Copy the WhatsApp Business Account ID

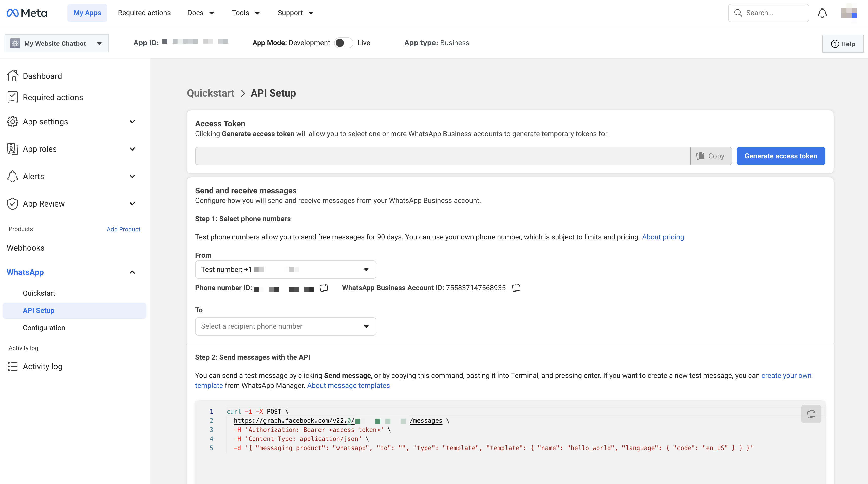coord(516,288)
